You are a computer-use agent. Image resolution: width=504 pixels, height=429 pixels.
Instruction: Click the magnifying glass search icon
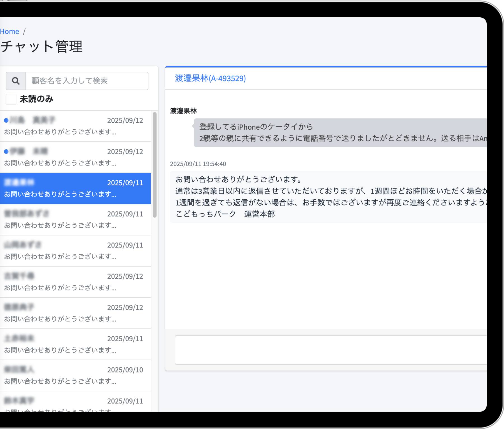pos(16,81)
